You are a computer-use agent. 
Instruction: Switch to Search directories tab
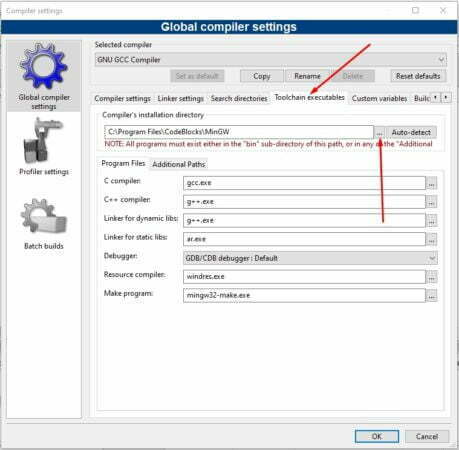[239, 99]
